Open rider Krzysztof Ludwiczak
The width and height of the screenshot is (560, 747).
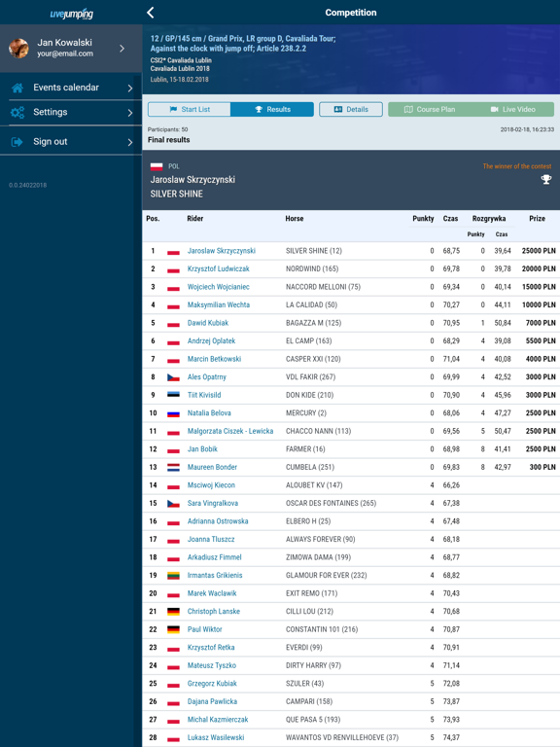(218, 268)
